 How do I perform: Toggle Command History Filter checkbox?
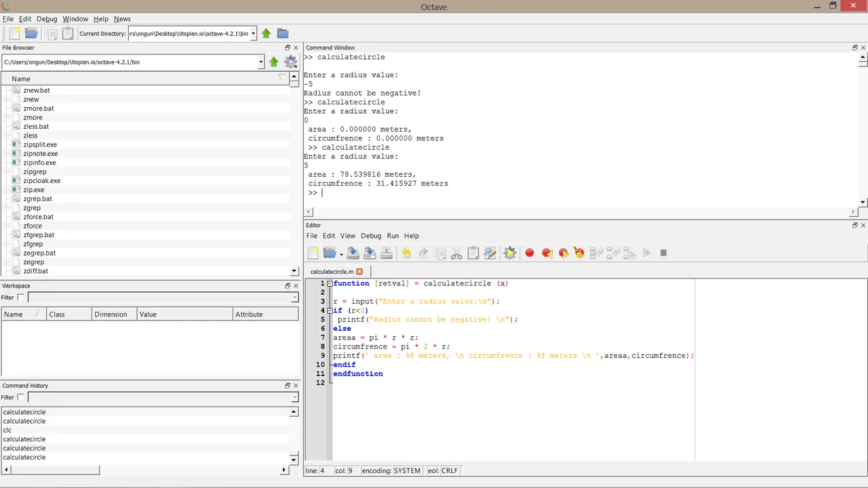coord(20,397)
